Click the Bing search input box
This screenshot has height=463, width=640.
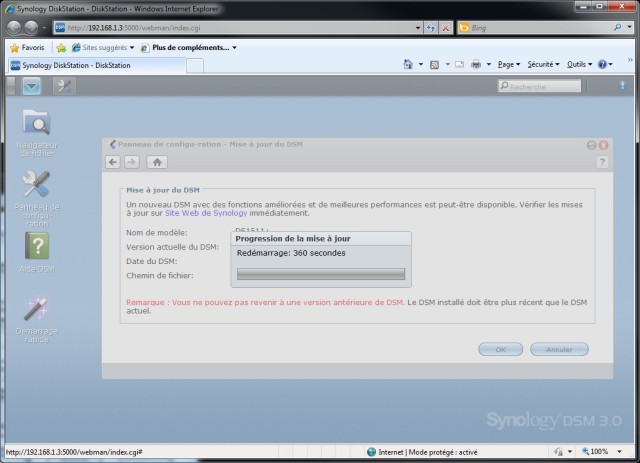pyautogui.click(x=535, y=27)
